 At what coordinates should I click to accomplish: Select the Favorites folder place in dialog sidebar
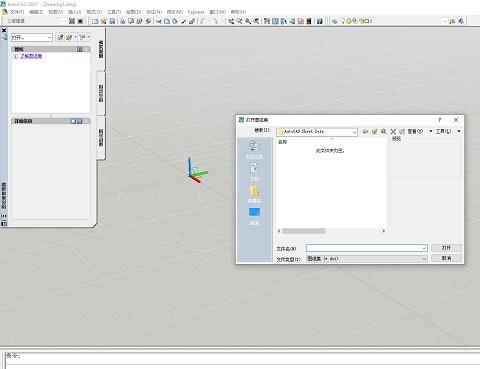tap(254, 194)
